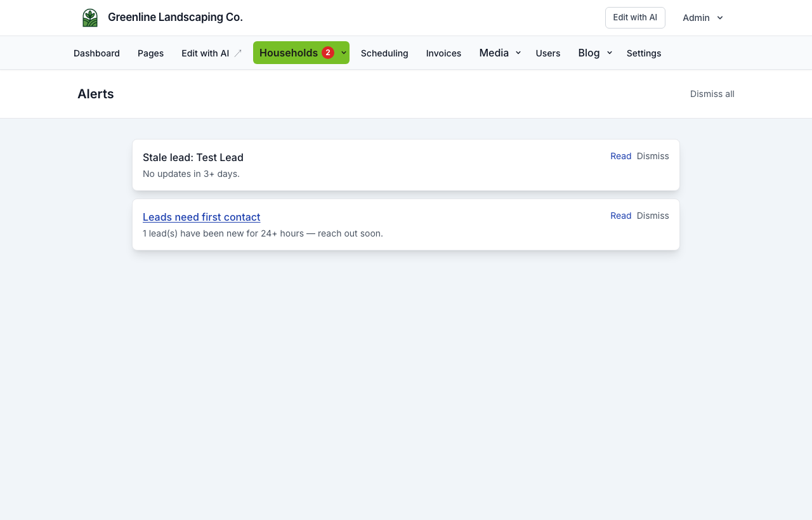Dismiss all alerts
The width and height of the screenshot is (812, 520).
(712, 94)
